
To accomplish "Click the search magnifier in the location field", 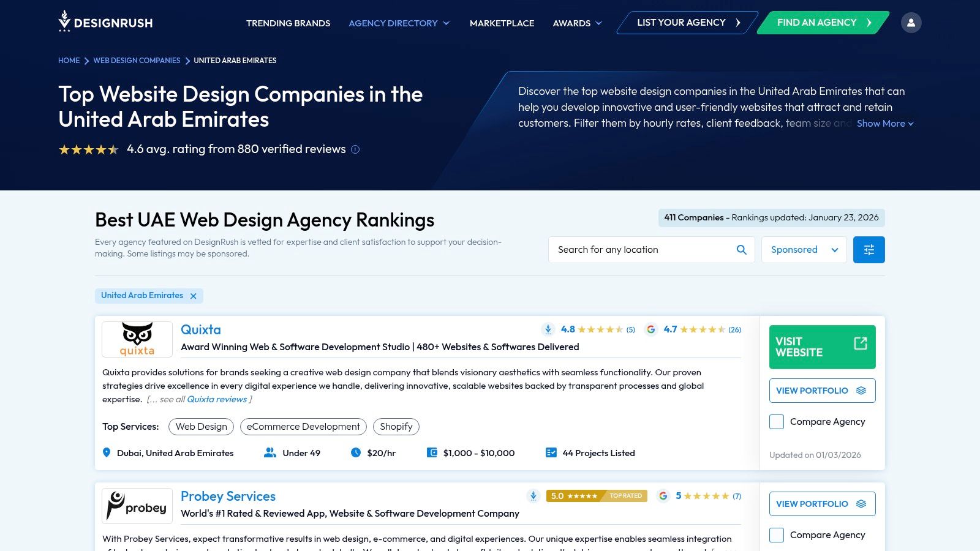I will click(741, 249).
